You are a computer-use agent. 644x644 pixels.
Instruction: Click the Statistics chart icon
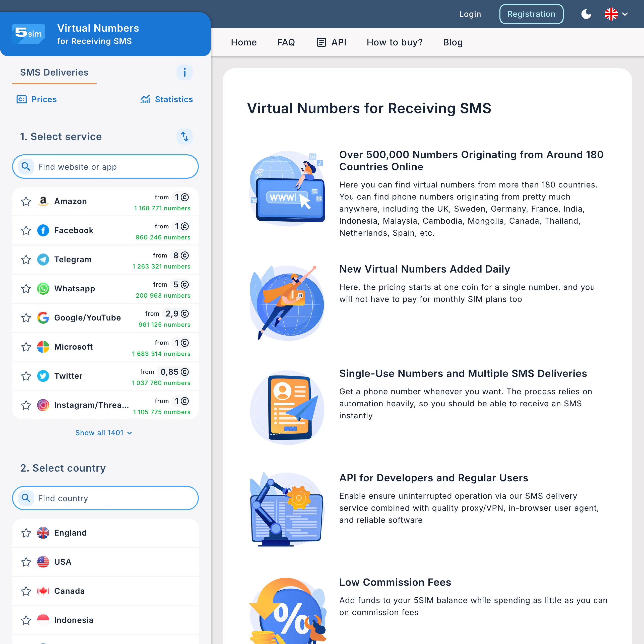click(x=145, y=99)
